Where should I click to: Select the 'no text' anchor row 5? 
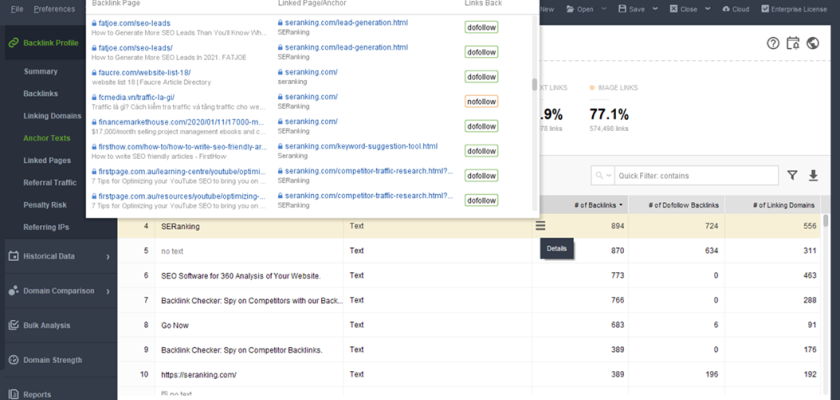469,251
